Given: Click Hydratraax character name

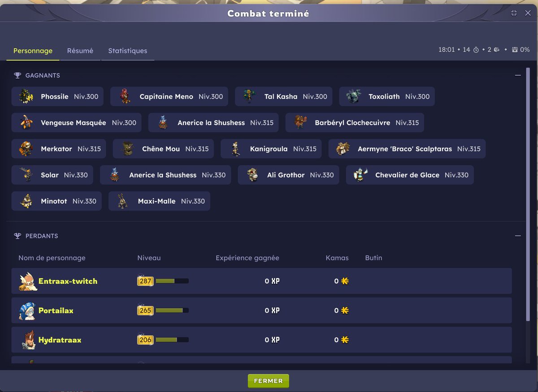Looking at the screenshot, I should point(60,340).
